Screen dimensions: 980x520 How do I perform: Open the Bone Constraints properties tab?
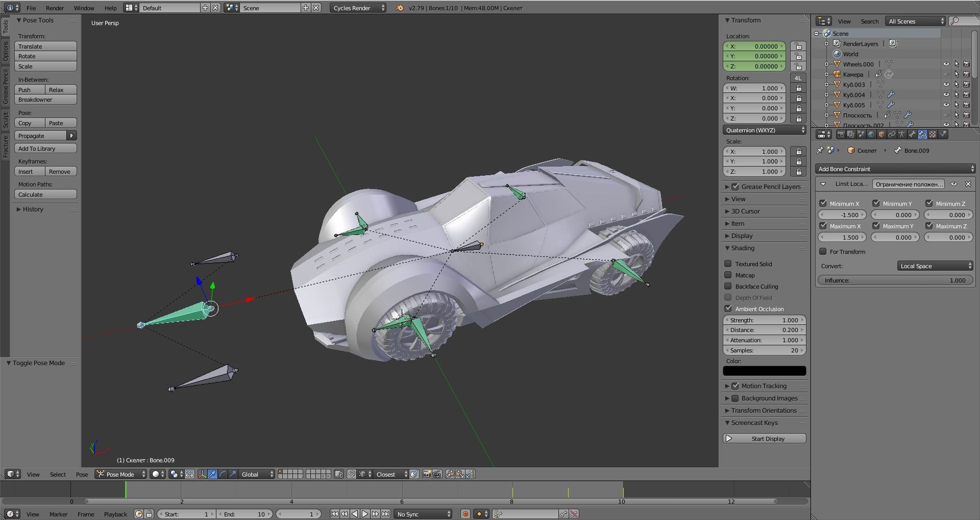coord(922,134)
